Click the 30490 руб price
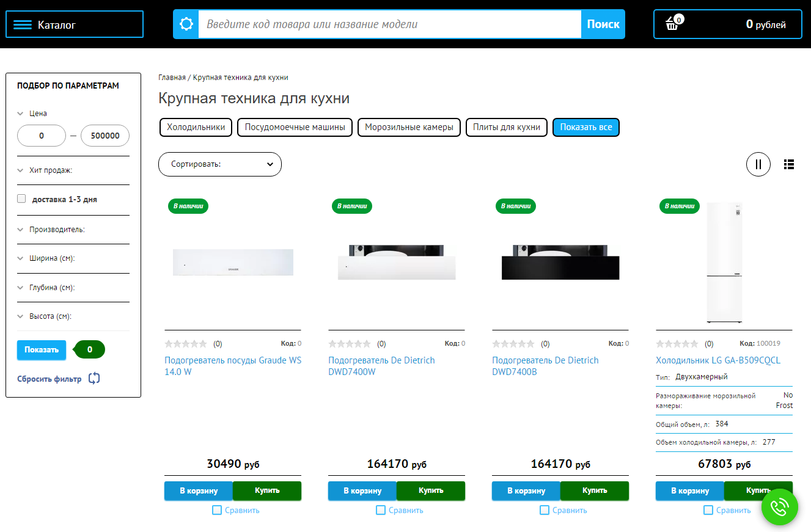Screen dimensions: 811x532 click(233, 464)
